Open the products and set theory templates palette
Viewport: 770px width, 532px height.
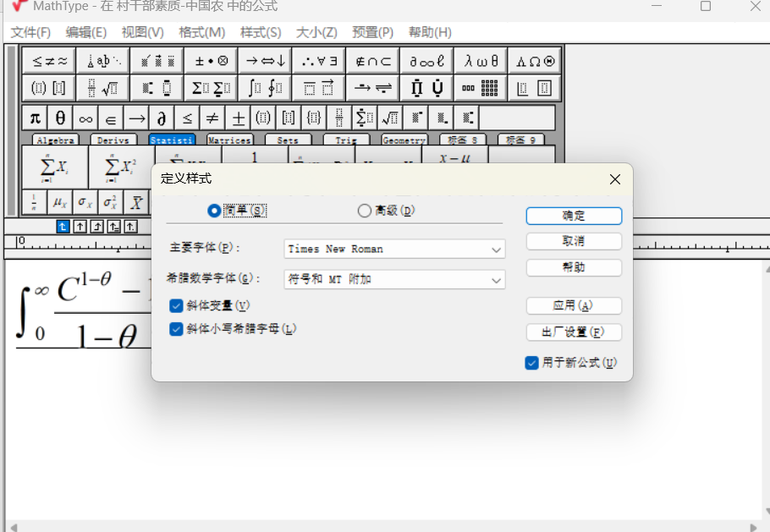(427, 88)
